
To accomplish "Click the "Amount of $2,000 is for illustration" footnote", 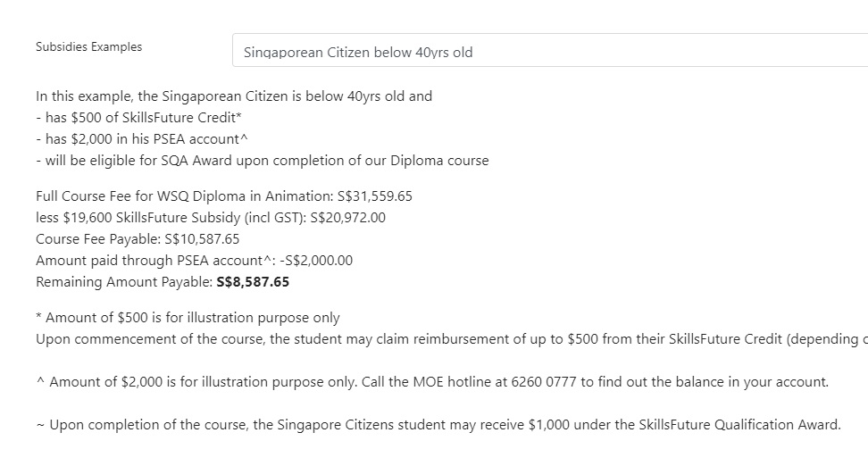I will coord(432,382).
